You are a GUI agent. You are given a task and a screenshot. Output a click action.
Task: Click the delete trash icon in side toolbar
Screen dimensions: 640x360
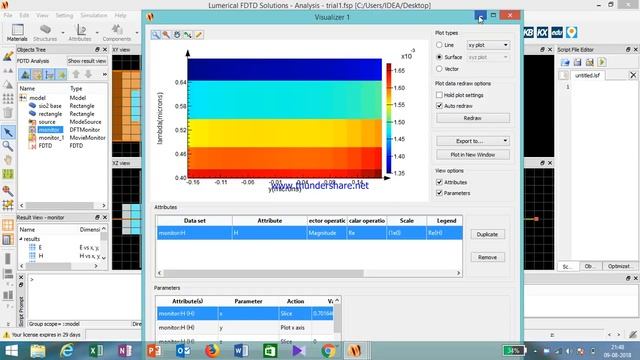pyautogui.click(x=8, y=112)
